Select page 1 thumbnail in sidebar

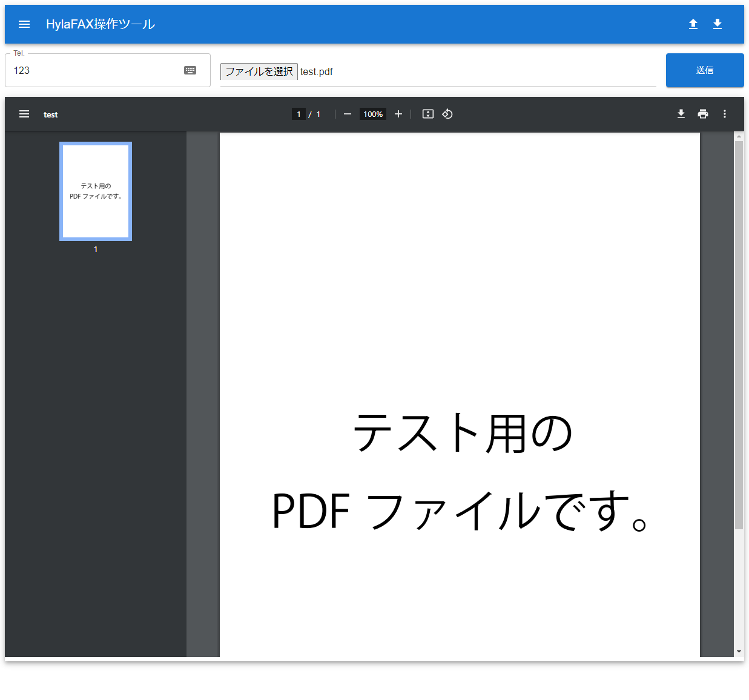tap(96, 191)
